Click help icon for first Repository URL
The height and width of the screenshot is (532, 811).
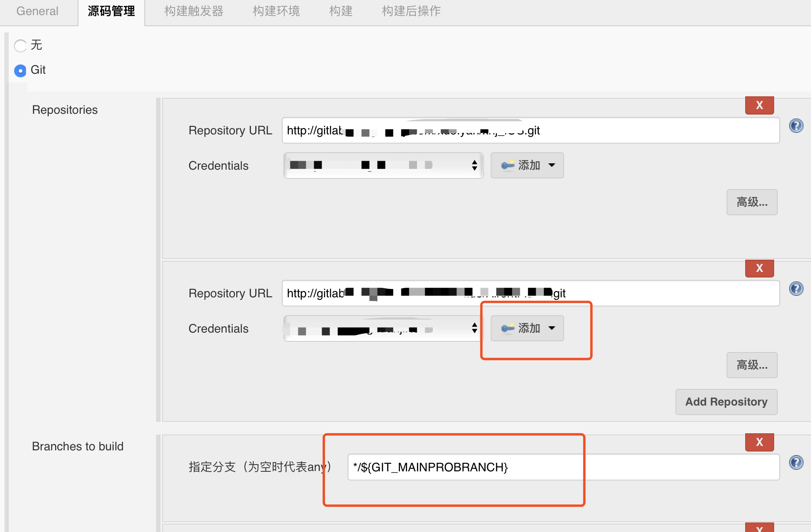click(796, 126)
